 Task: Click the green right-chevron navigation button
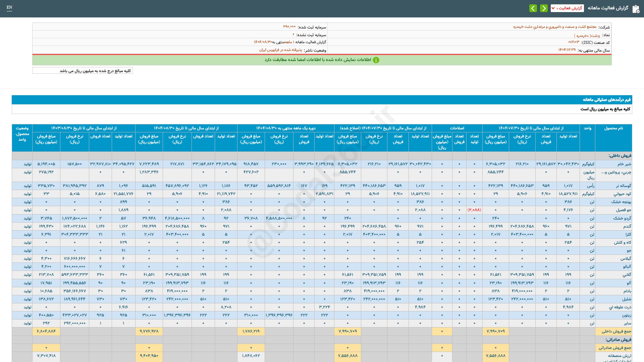tap(544, 8)
